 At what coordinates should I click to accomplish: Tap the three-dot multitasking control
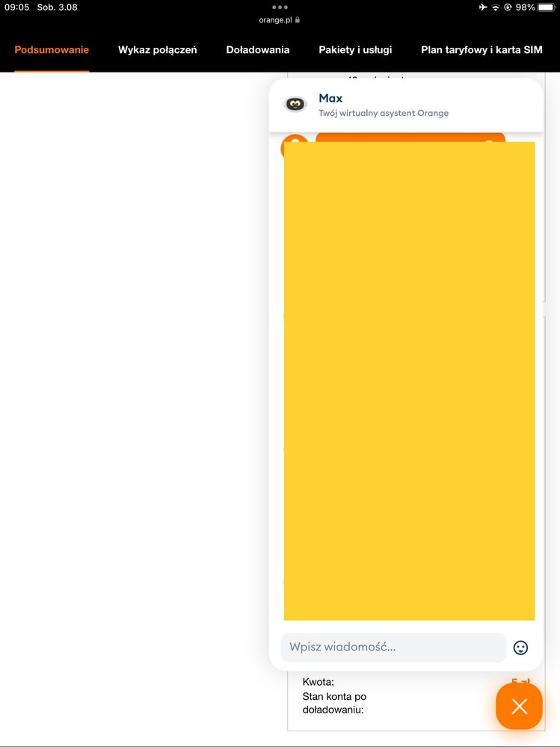[280, 7]
